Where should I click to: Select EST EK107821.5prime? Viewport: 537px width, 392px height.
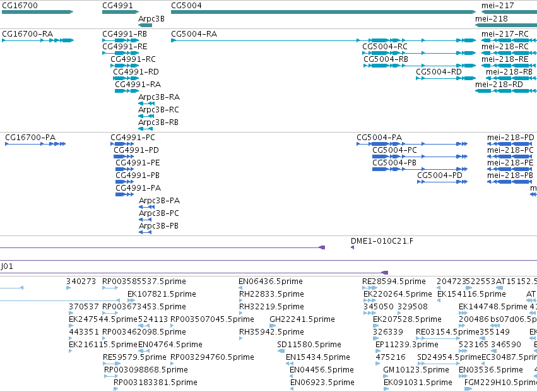[x=131, y=300]
